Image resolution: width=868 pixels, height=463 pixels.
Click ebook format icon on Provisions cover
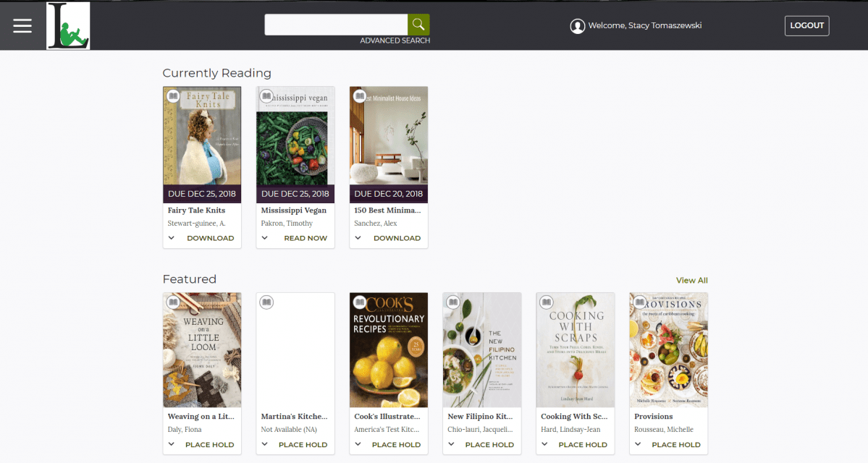tap(639, 302)
